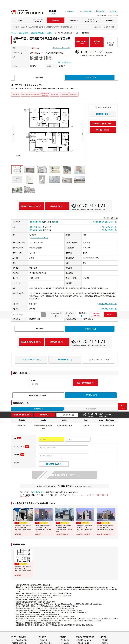Expand 物件を探す navigation menu

(56, 21)
